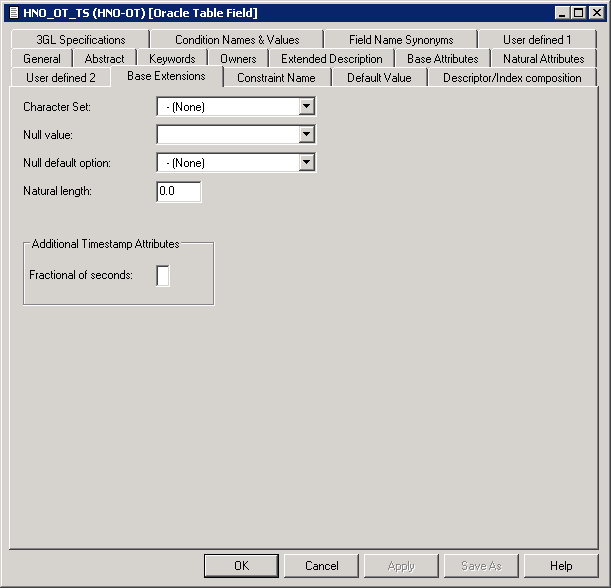Click the Cancel button
This screenshot has height=588, width=611.
321,566
